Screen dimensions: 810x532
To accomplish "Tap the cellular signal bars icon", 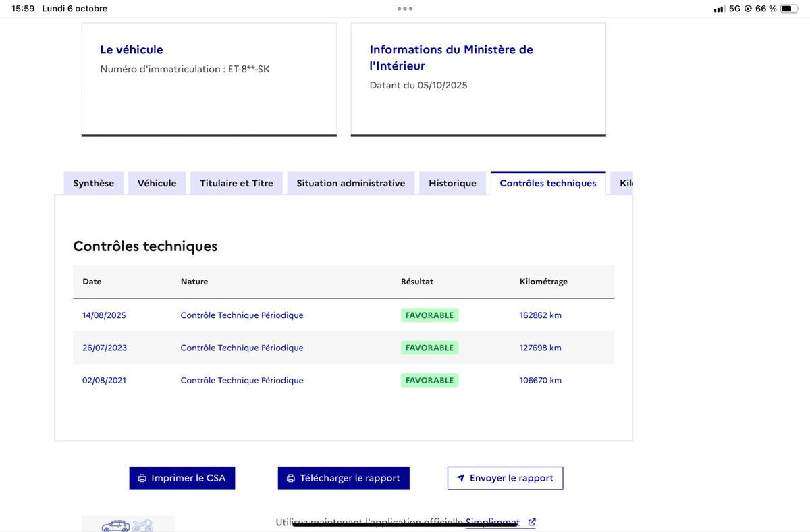I will (x=719, y=9).
